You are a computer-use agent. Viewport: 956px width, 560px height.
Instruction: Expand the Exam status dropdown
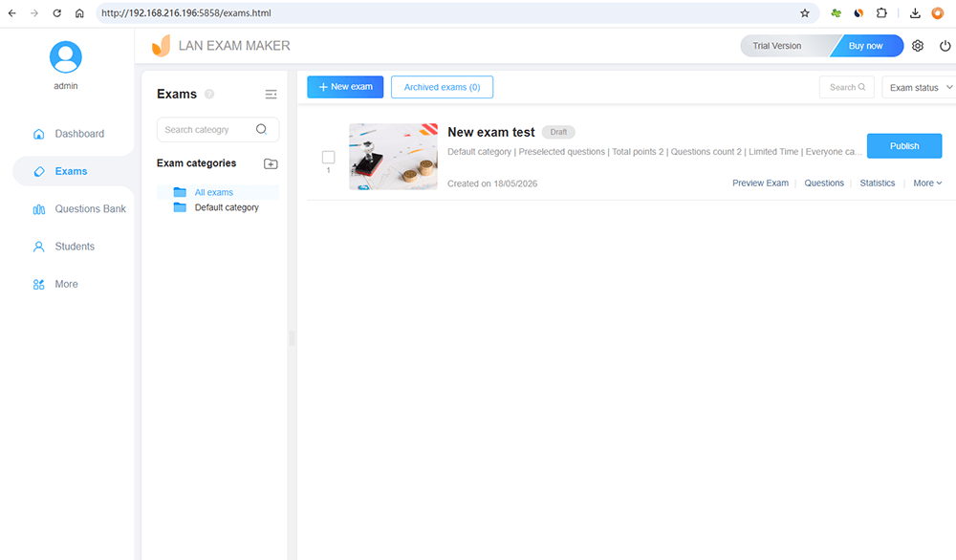click(x=919, y=87)
